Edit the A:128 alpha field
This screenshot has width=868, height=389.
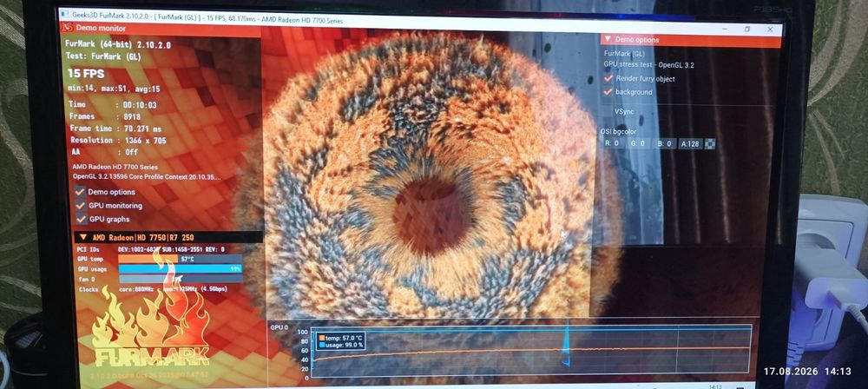point(690,144)
